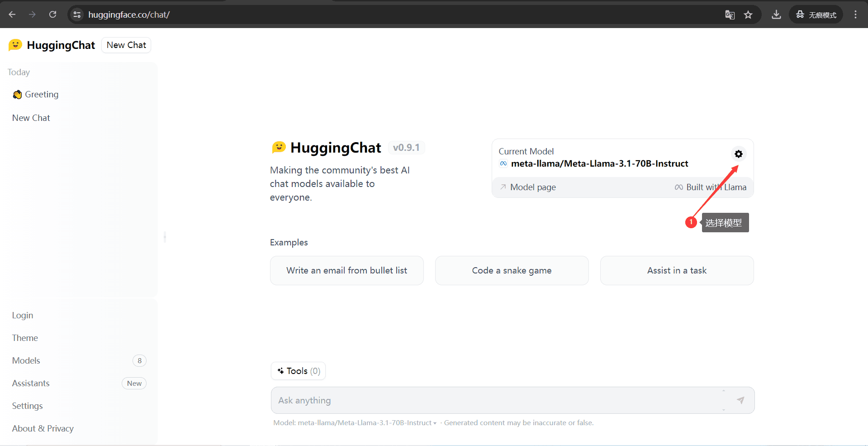Open Settings from sidebar
Viewport: 868px width, 446px height.
pyautogui.click(x=28, y=406)
